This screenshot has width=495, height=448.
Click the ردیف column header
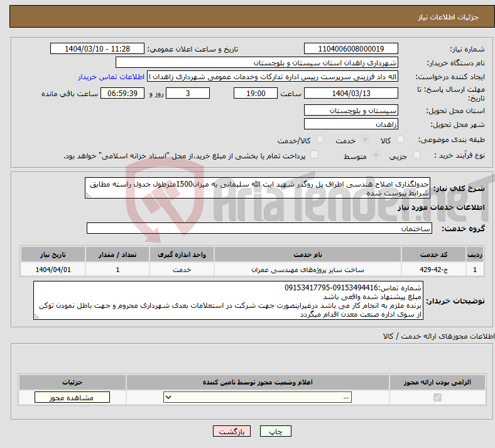475,254
